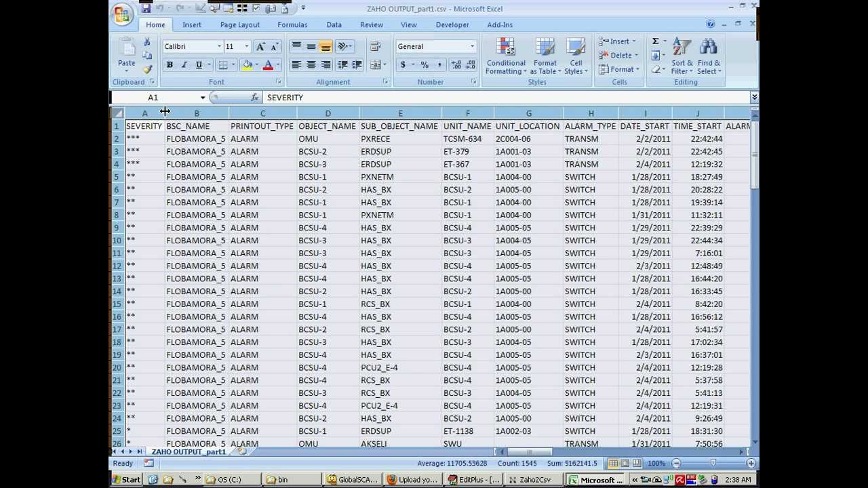Viewport: 868px width, 488px height.
Task: Click Decrease Decimal icon
Action: [470, 65]
